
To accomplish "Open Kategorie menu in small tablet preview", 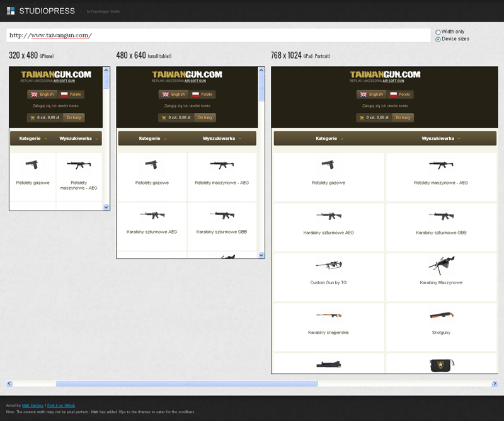I will coord(153,138).
